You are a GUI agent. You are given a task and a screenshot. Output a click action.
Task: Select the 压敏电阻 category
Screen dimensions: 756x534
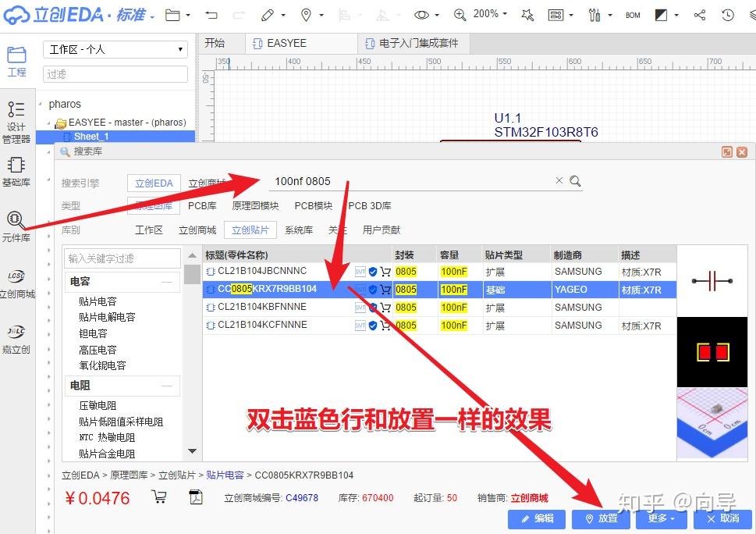tap(98, 406)
